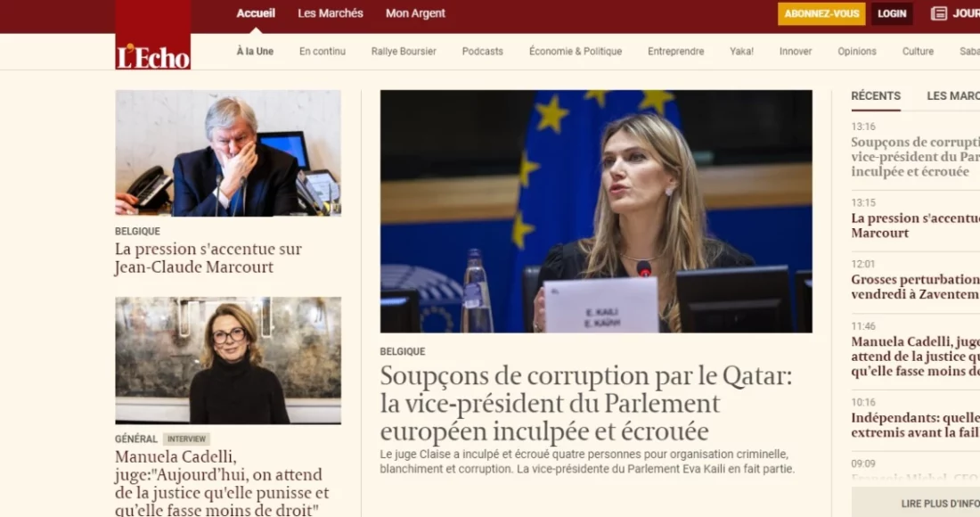Go to the Rallye Boursier section
980x517 pixels.
coord(404,52)
